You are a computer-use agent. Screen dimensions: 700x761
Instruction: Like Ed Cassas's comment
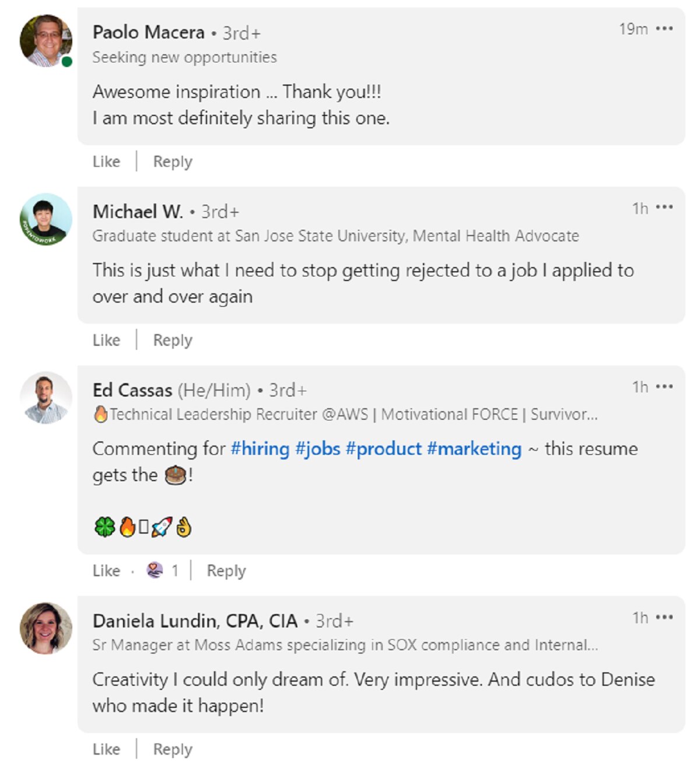point(106,570)
